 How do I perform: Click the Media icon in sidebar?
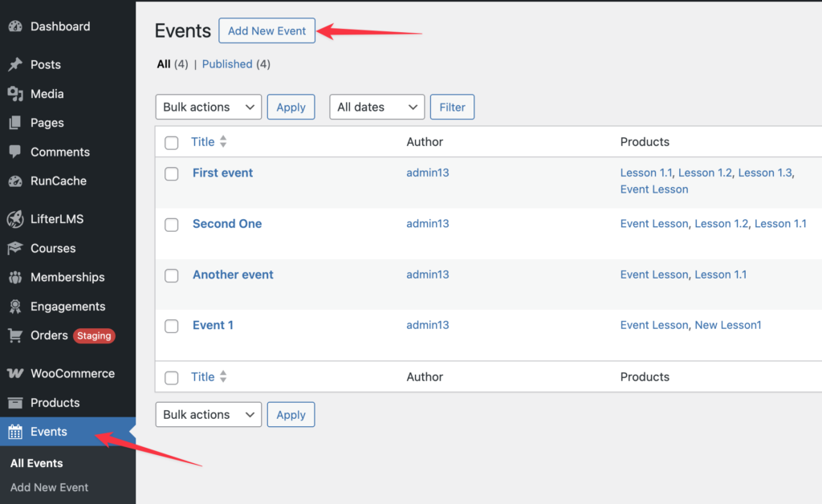point(15,94)
